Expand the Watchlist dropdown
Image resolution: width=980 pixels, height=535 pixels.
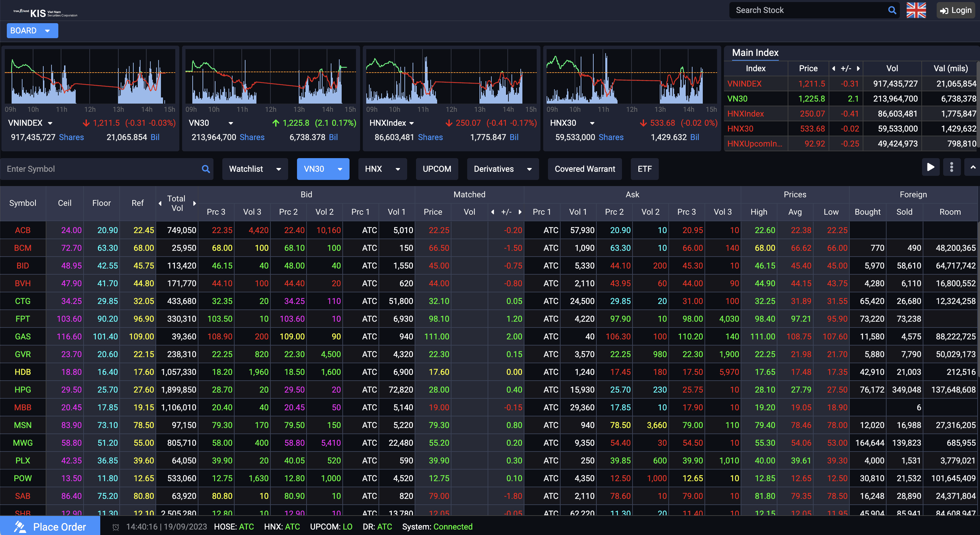[x=254, y=169]
